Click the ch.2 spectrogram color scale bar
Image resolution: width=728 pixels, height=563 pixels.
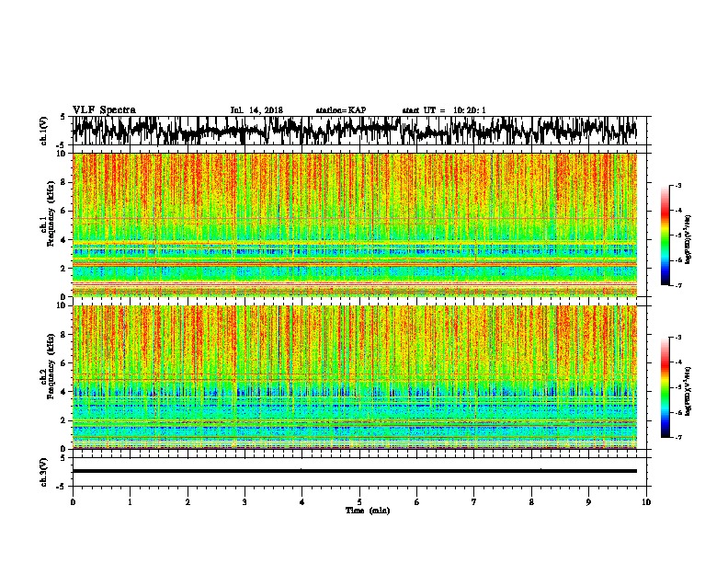(x=665, y=387)
